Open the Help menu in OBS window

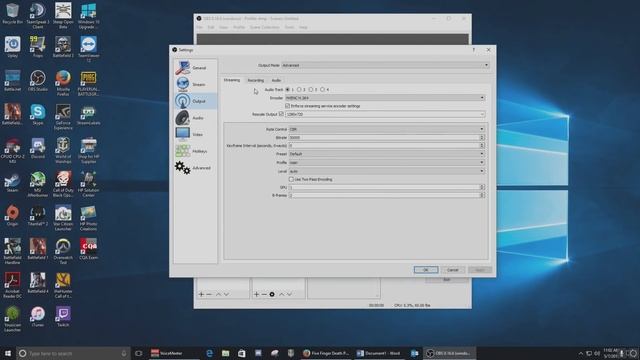point(303,27)
